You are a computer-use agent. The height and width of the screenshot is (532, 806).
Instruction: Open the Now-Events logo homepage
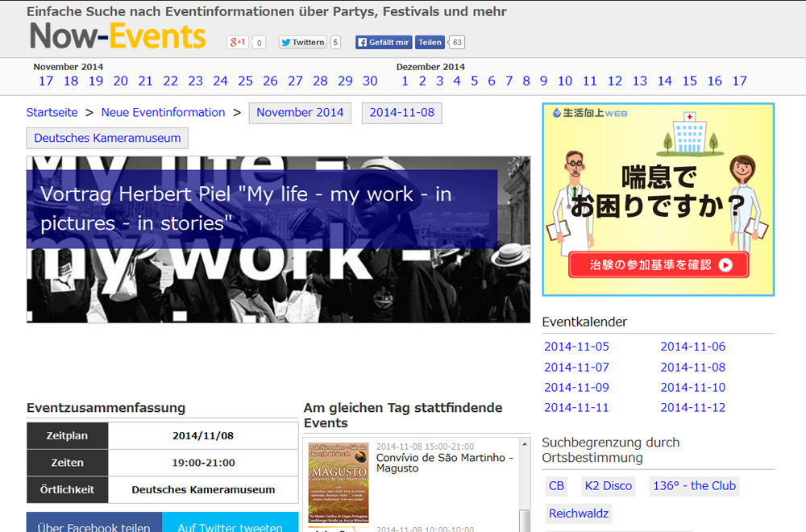pos(118,36)
